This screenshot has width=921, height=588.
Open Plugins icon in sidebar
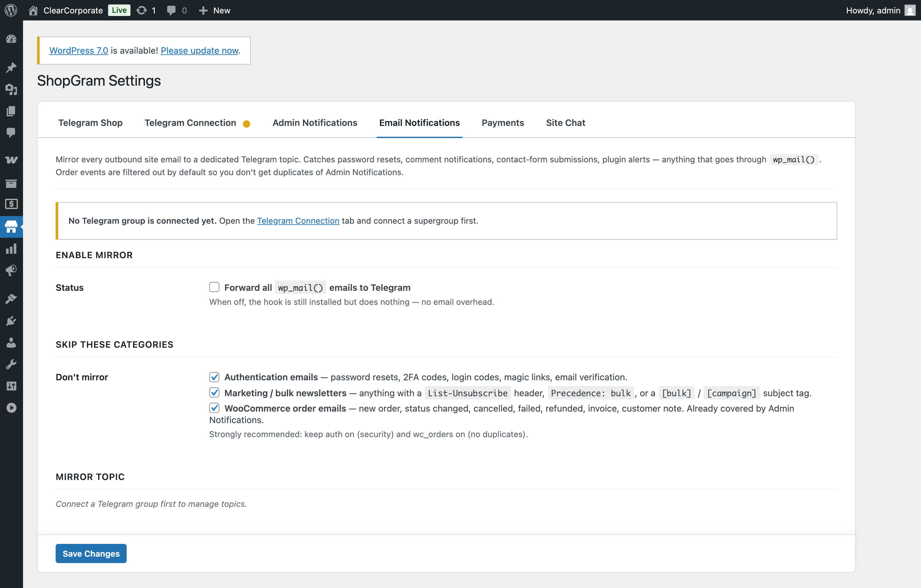tap(11, 321)
